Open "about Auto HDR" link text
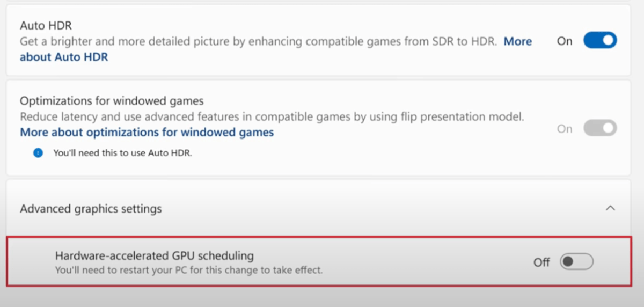The height and width of the screenshot is (307, 644). [x=64, y=57]
